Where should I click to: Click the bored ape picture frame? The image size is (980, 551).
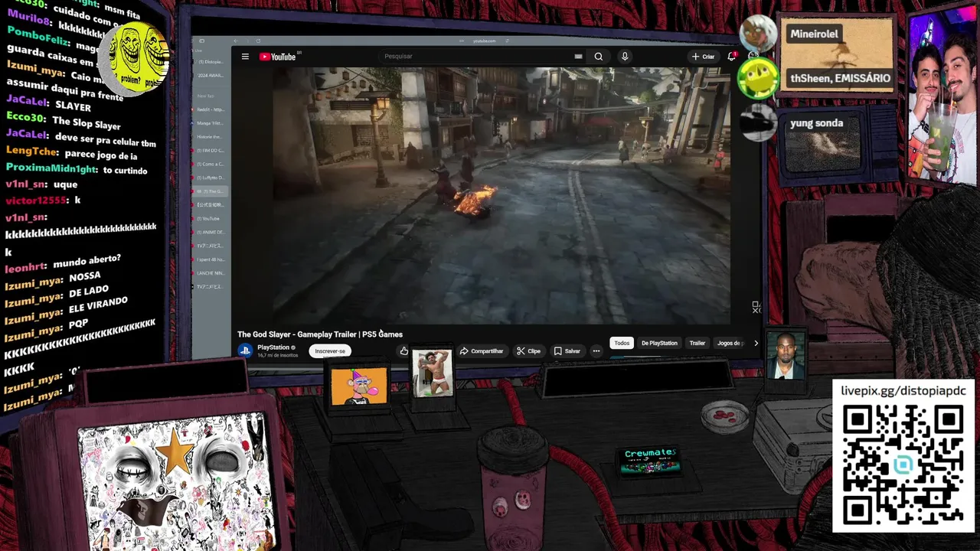click(x=359, y=386)
